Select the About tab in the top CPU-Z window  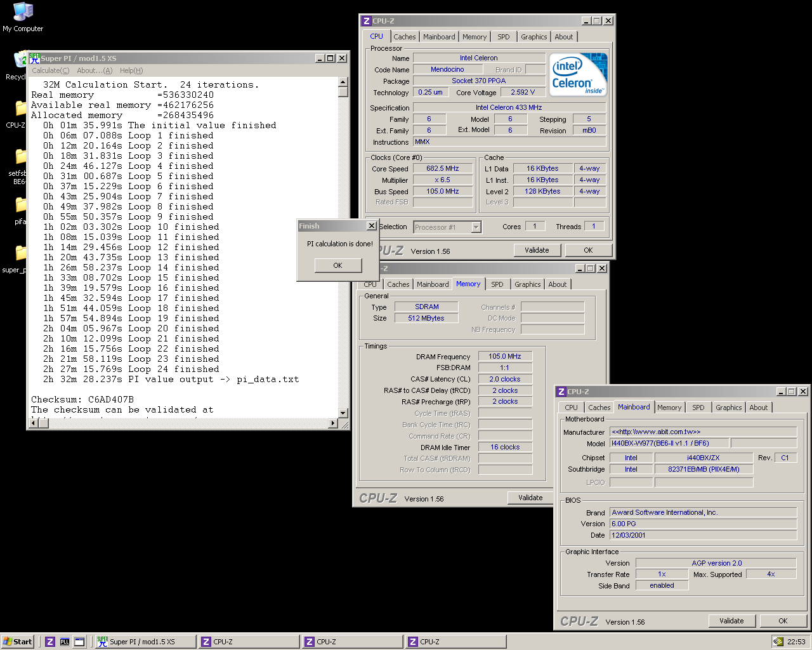click(564, 37)
